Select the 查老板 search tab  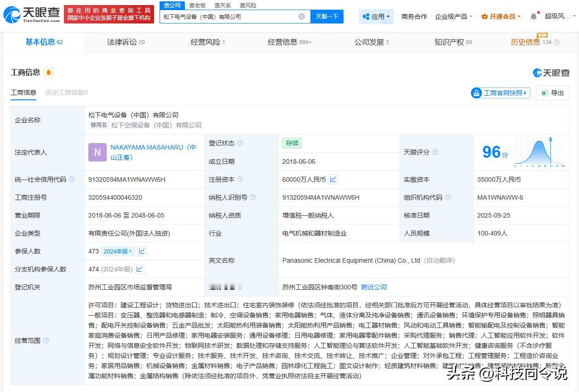[197, 6]
